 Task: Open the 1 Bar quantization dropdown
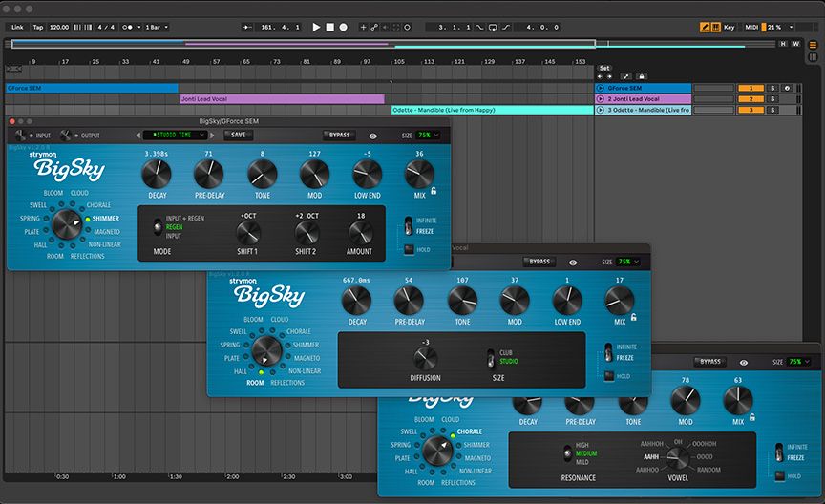pyautogui.click(x=157, y=27)
